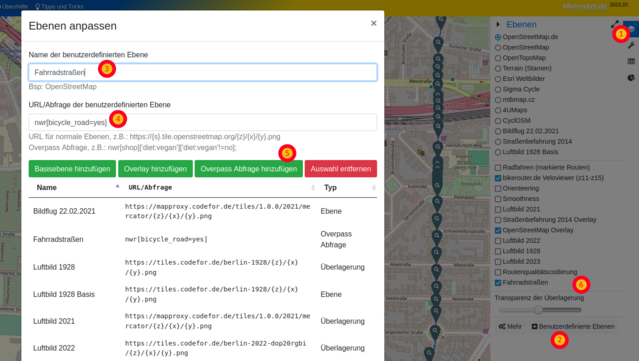Enable Radfahren (markierte Routen) overlay

tap(498, 167)
